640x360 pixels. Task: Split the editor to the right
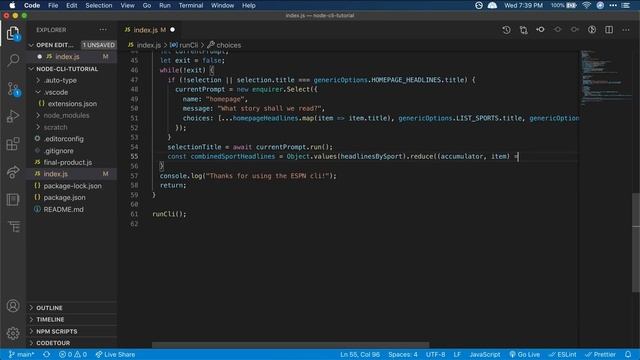tap(609, 30)
